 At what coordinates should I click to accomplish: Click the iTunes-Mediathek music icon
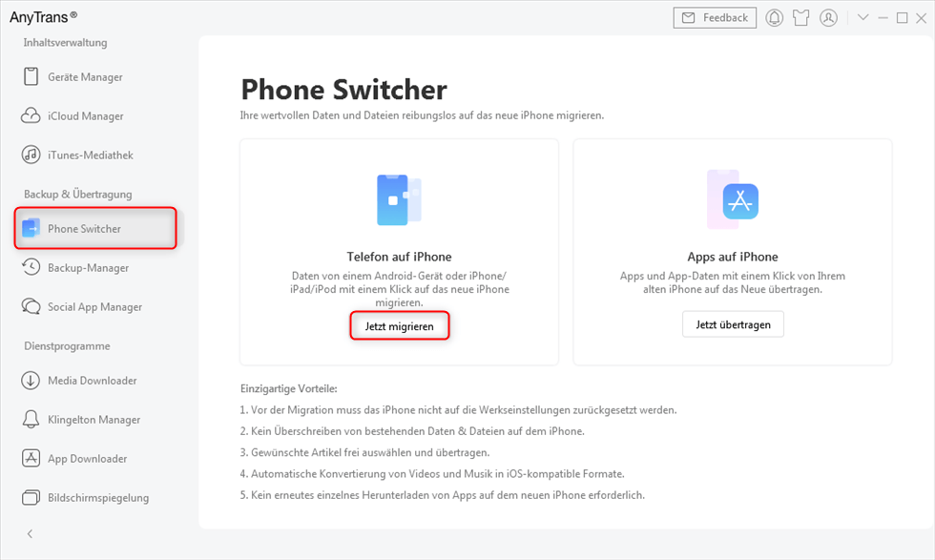(31, 155)
